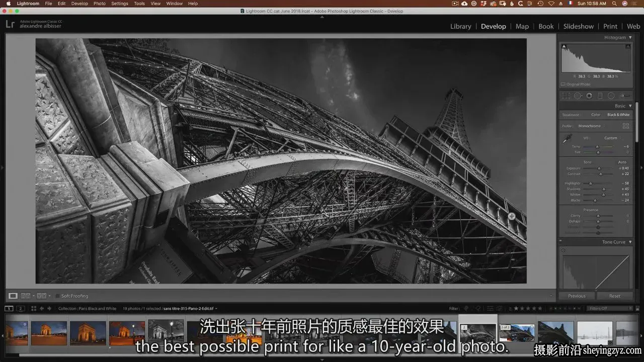The width and height of the screenshot is (644, 362).
Task: Open the Apple menu
Action: coord(8,4)
